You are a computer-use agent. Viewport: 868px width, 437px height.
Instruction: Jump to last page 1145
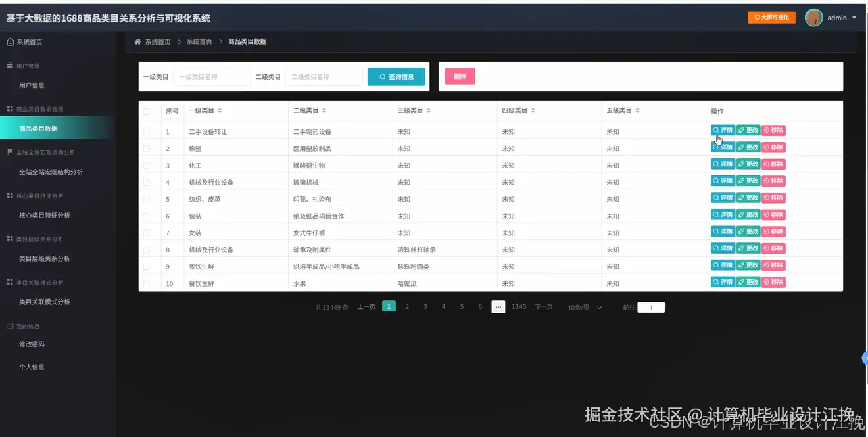pyautogui.click(x=519, y=306)
